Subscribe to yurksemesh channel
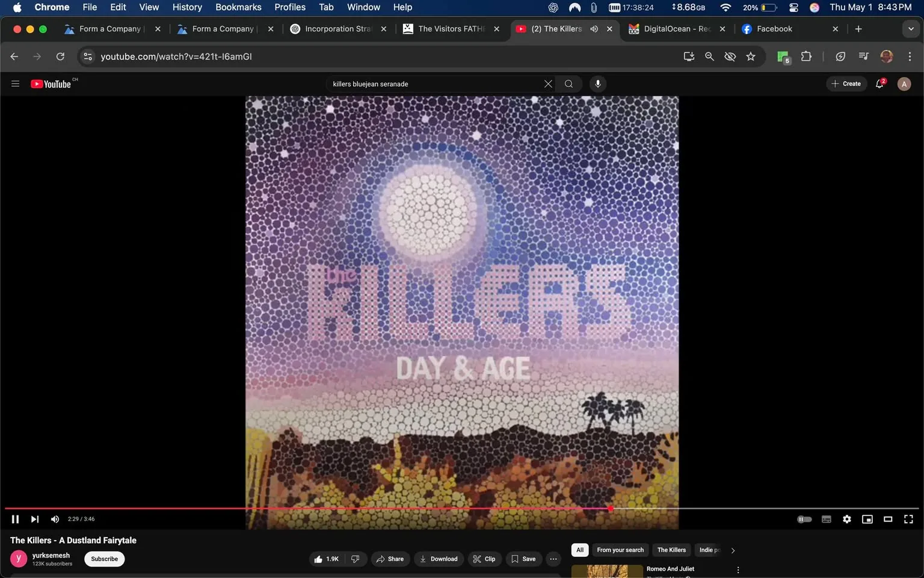This screenshot has height=578, width=924. (103, 559)
